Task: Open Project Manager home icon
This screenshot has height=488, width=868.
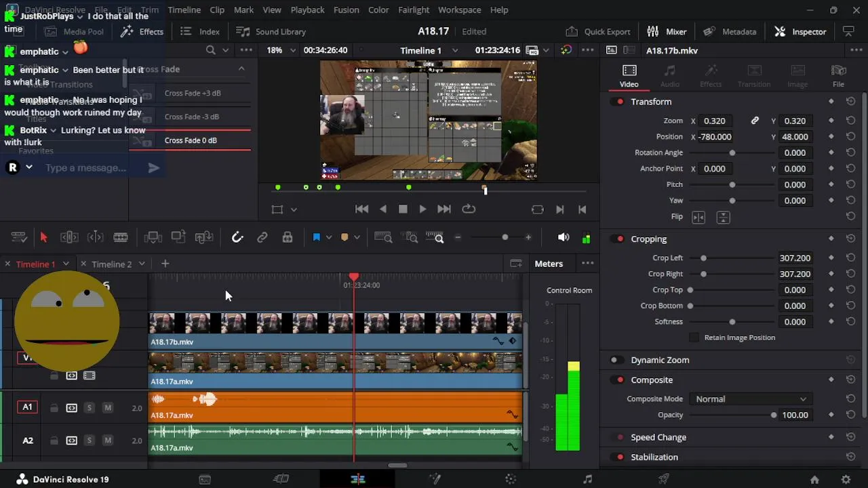Action: (814, 480)
